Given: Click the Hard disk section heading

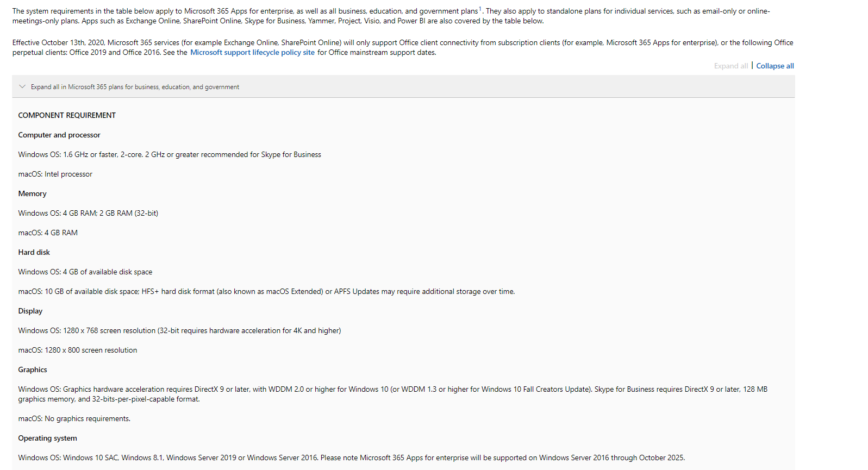Looking at the screenshot, I should pos(34,252).
